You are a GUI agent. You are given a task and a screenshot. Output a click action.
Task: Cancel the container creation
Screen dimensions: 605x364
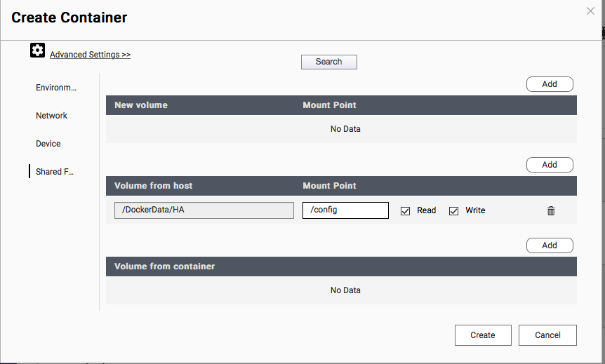coord(547,335)
